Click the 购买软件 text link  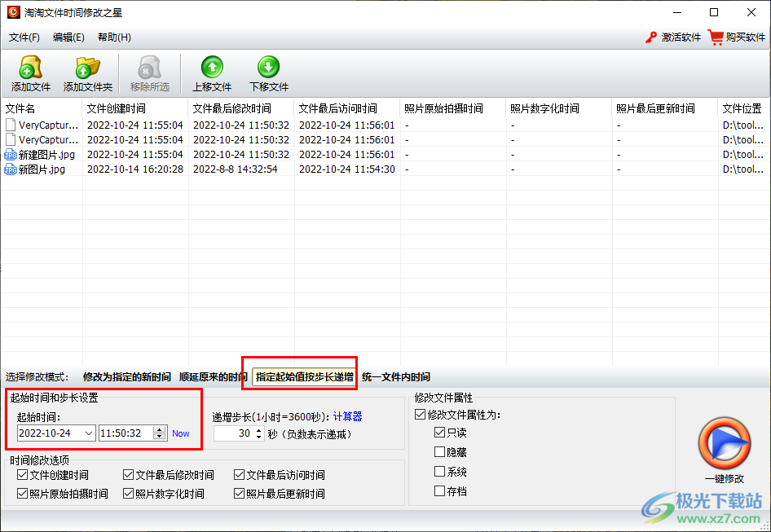click(745, 37)
